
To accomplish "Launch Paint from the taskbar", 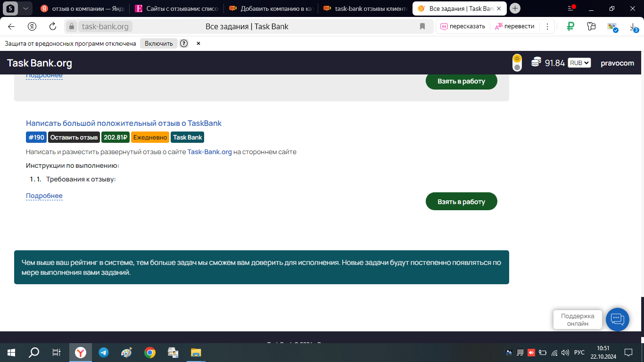I will (x=126, y=352).
